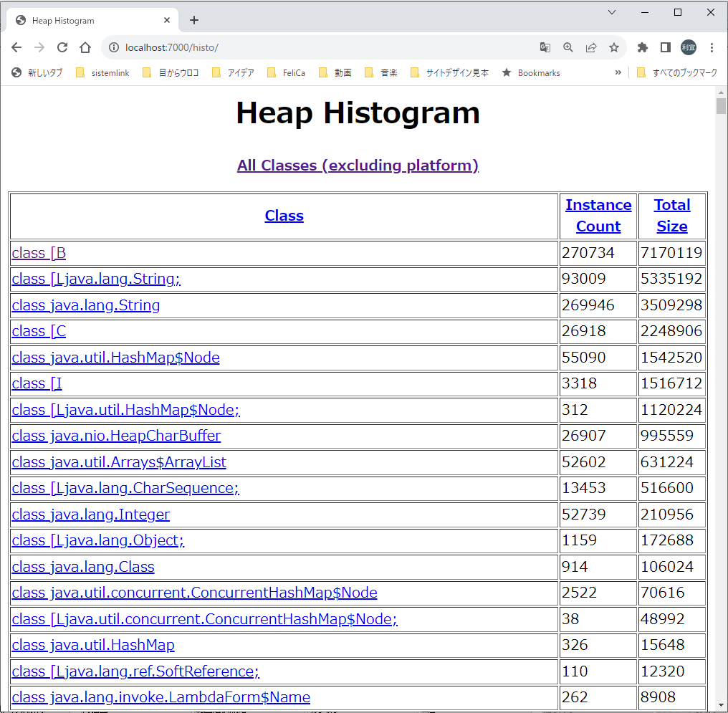728x713 pixels.
Task: Open the All Classes (excluding platform) link
Action: coord(358,166)
